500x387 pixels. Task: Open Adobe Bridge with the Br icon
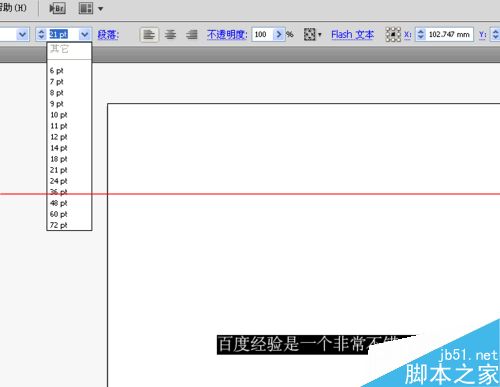click(x=57, y=8)
